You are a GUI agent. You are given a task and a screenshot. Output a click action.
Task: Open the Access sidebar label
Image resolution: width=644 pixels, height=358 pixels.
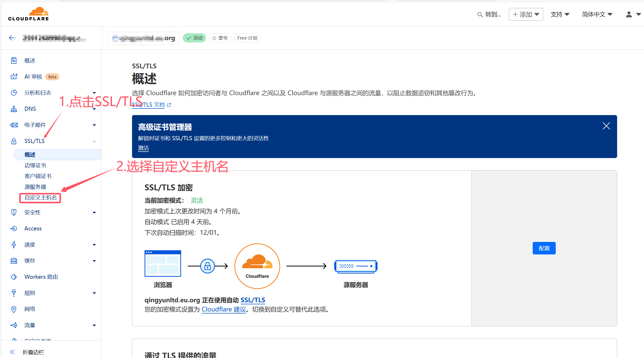click(33, 228)
